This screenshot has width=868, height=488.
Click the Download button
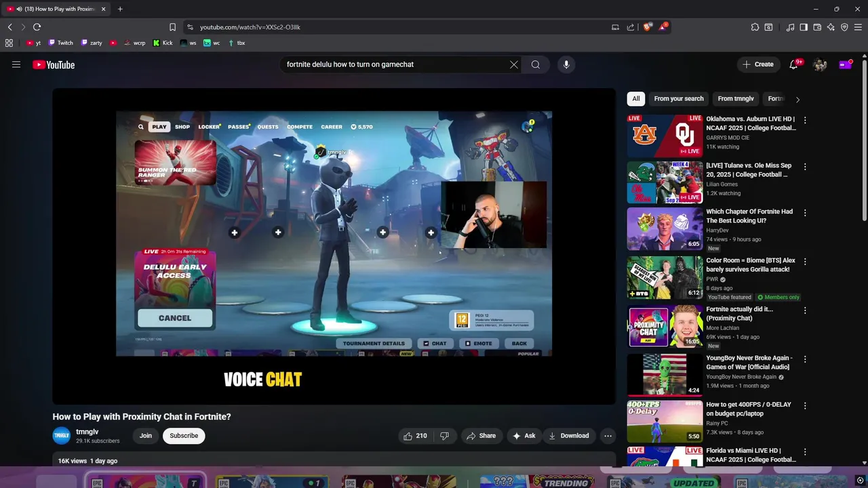pos(569,436)
